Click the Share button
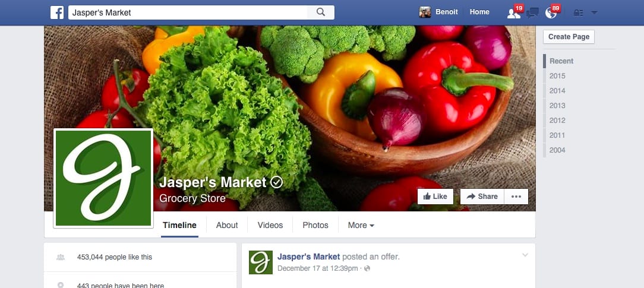 click(482, 197)
